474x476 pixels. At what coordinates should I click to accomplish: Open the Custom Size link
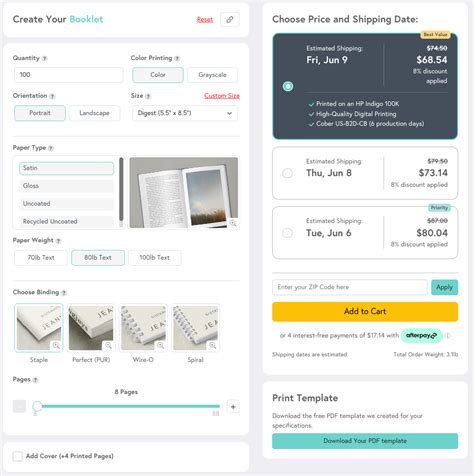tap(222, 96)
